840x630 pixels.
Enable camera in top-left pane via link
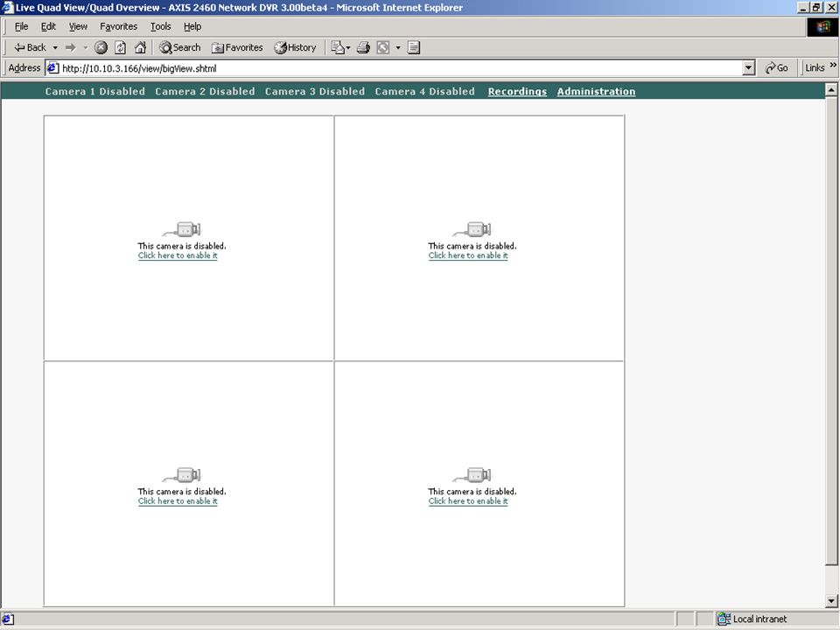(178, 255)
